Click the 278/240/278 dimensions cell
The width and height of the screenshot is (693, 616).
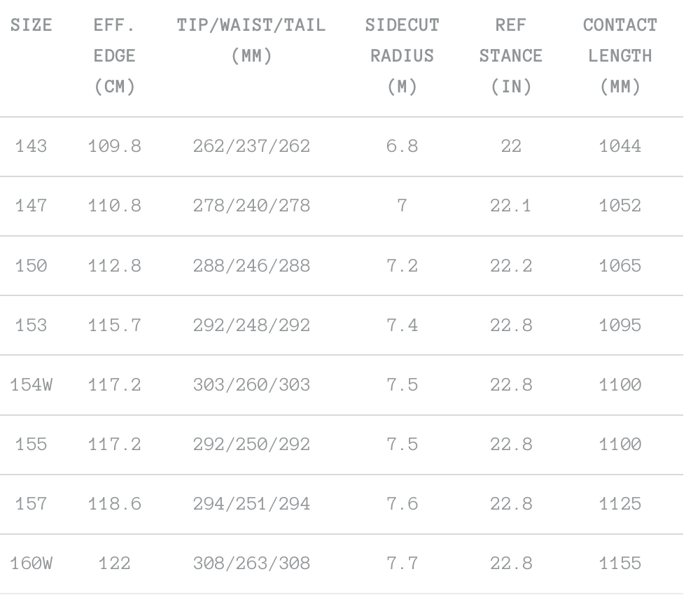[x=251, y=206]
